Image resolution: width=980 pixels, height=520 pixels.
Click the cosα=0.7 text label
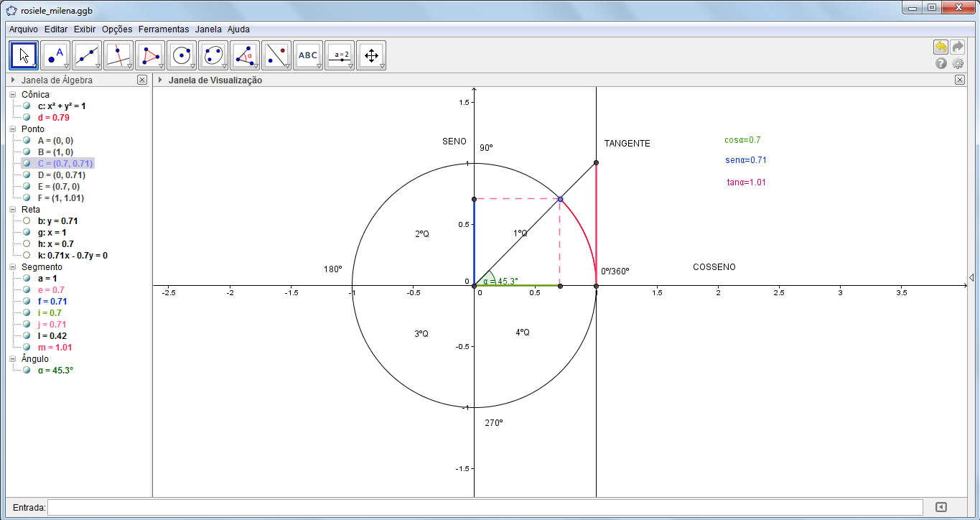point(742,140)
